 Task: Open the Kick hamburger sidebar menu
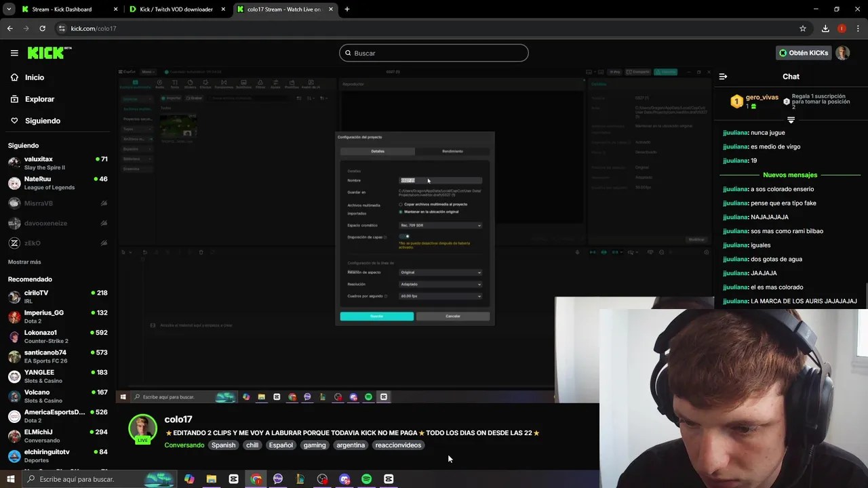[x=14, y=53]
